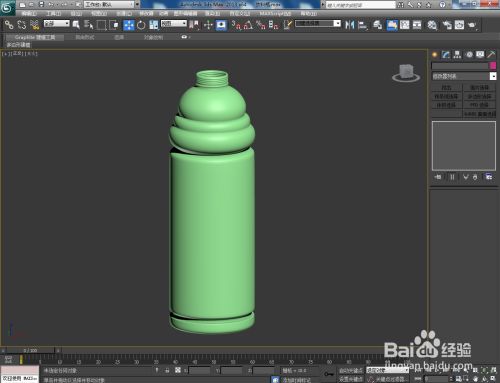Click the search input field in title bar
Viewport: 500px width, 383px height.
(x=360, y=5)
